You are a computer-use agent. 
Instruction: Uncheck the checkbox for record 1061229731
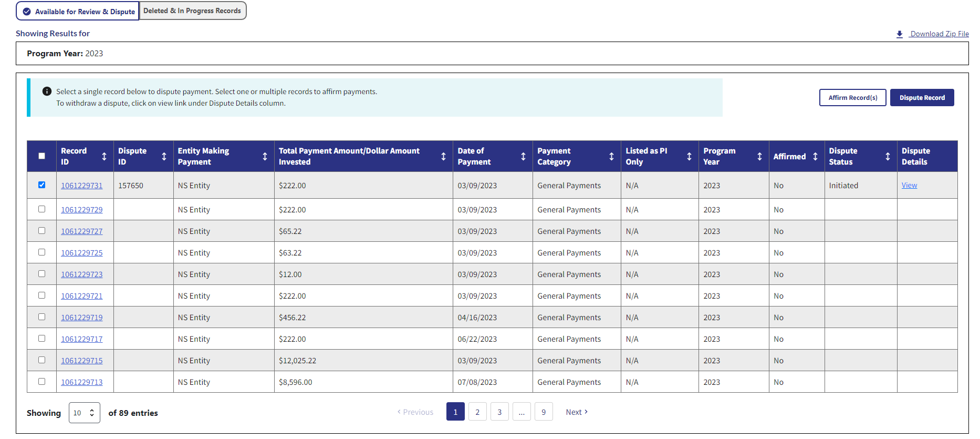42,185
